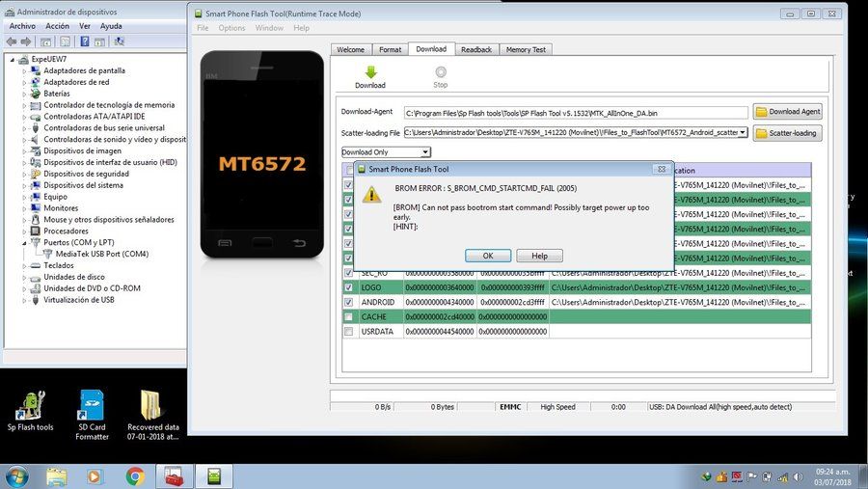
Task: Click the green Download arrow icon
Action: tap(371, 72)
